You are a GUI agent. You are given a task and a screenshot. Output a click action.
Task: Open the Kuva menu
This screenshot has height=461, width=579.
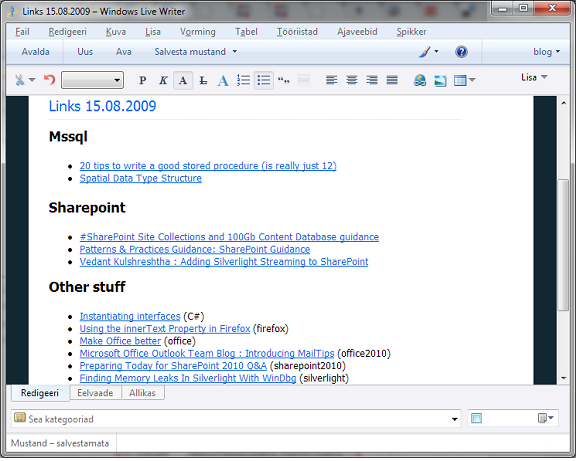(x=116, y=32)
